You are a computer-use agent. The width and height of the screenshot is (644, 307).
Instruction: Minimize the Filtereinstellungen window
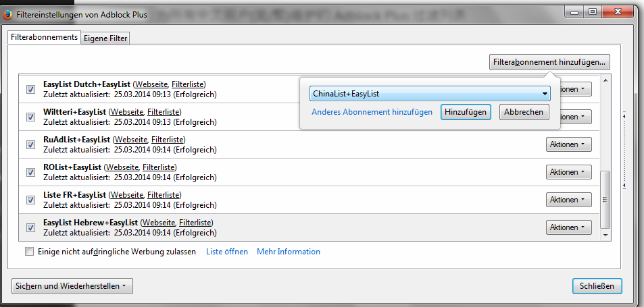click(574, 12)
